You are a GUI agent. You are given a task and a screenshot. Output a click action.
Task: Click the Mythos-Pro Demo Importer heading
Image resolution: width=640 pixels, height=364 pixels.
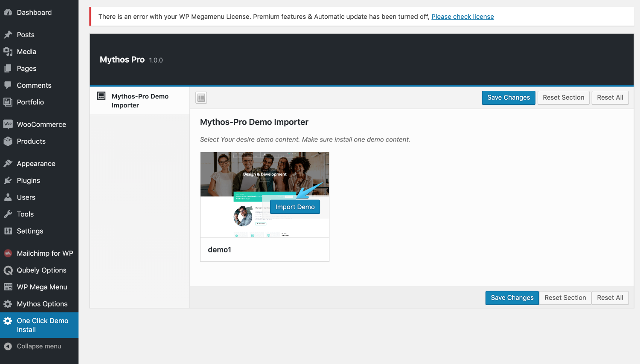point(254,122)
